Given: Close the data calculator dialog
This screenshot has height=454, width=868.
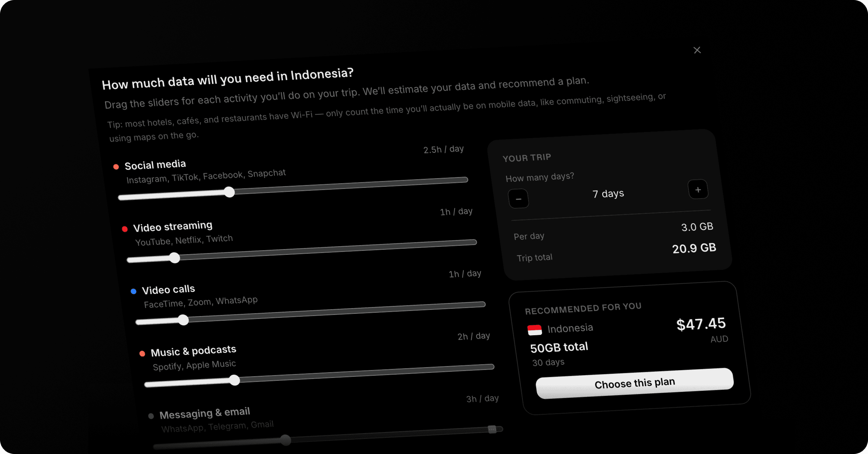Looking at the screenshot, I should [697, 50].
